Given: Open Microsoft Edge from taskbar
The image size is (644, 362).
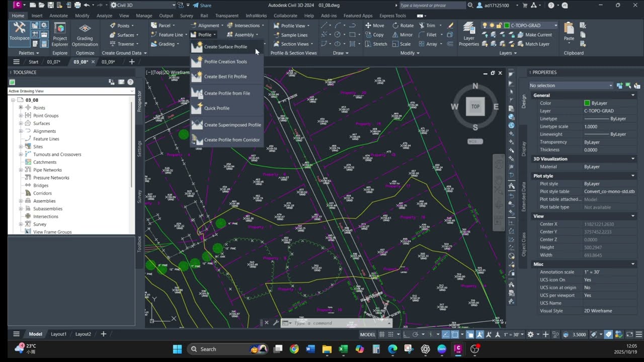Looking at the screenshot, I should [392, 349].
